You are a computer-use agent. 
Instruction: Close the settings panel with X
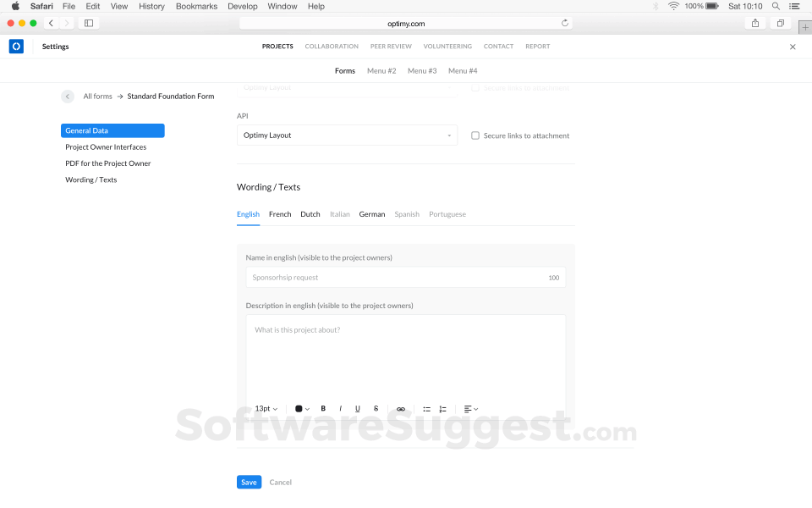pyautogui.click(x=793, y=47)
